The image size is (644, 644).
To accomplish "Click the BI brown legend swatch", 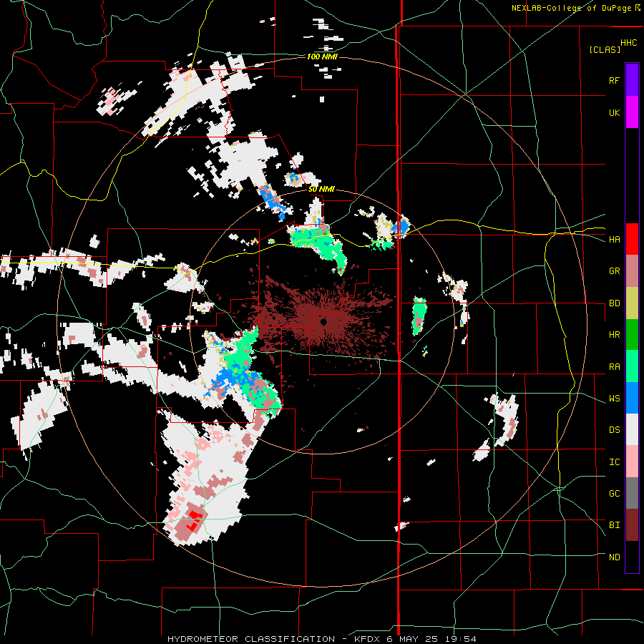I will tap(632, 525).
